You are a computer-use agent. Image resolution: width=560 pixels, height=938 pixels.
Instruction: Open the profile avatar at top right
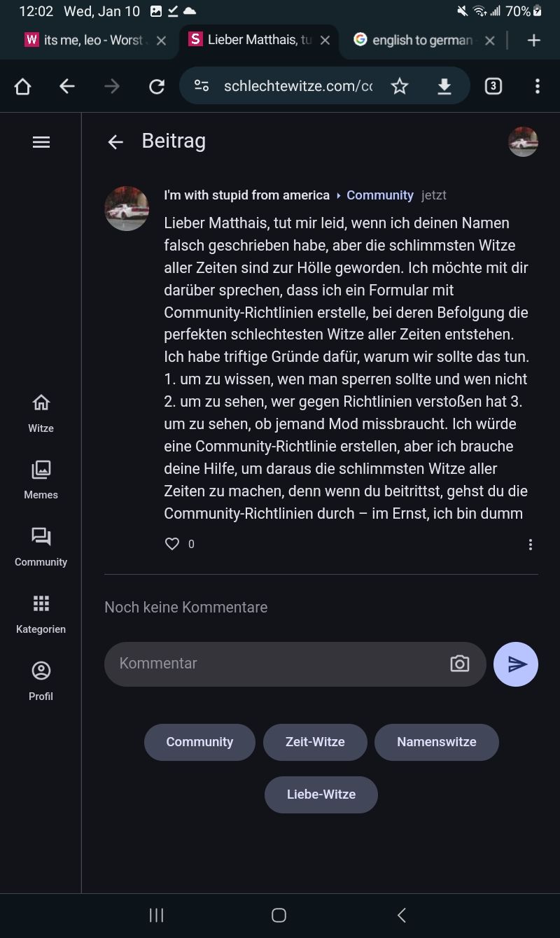point(523,142)
